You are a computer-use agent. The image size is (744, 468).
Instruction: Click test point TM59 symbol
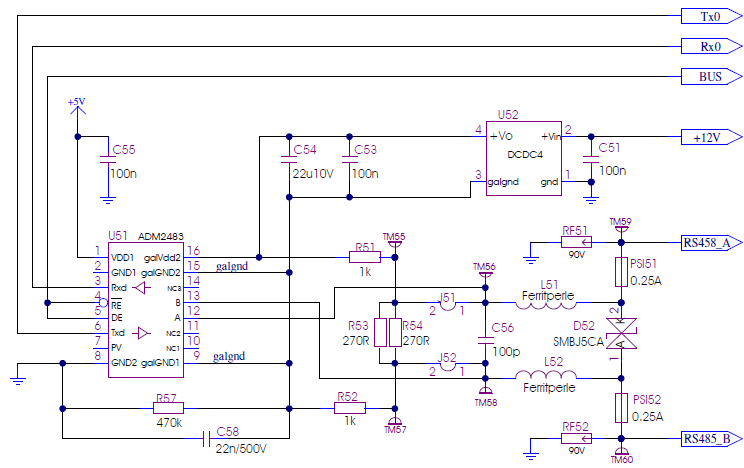coord(621,229)
